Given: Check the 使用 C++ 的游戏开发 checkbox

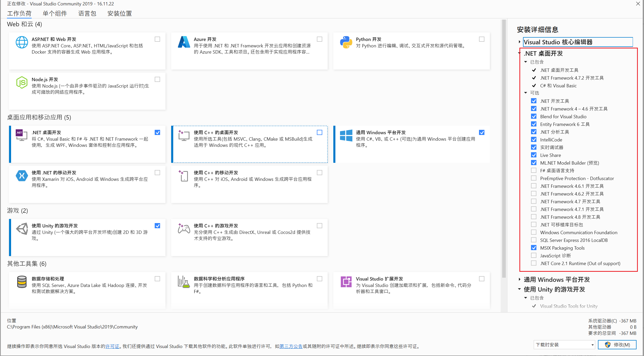Looking at the screenshot, I should coord(319,226).
